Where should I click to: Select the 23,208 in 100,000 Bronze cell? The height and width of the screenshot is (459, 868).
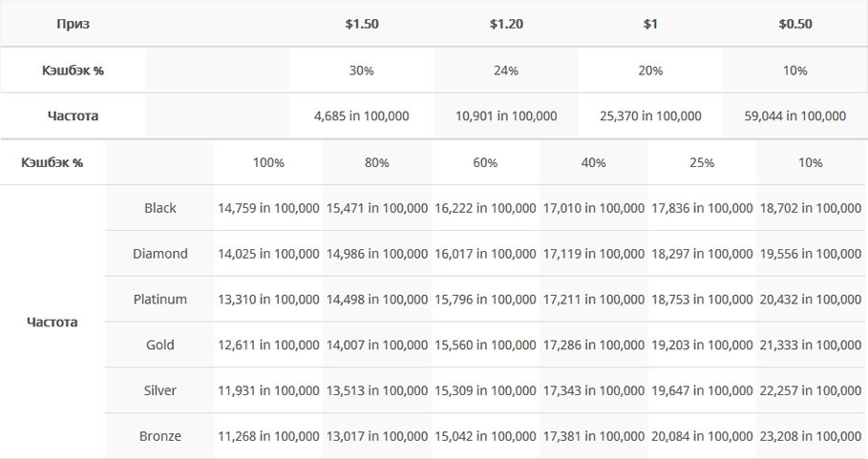[811, 437]
